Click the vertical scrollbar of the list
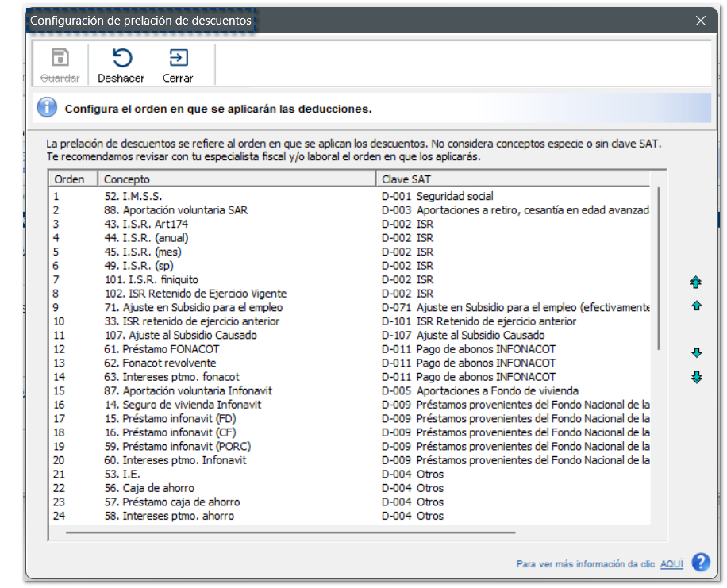 (658, 270)
